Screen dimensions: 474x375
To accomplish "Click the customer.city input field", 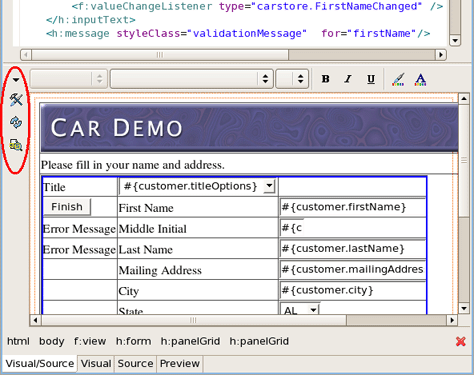I will coord(353,290).
